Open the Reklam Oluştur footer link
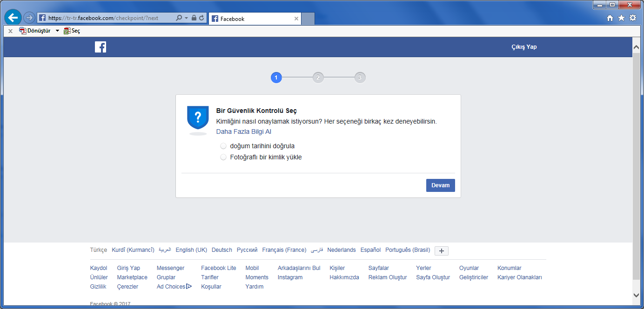The height and width of the screenshot is (309, 644). point(388,277)
